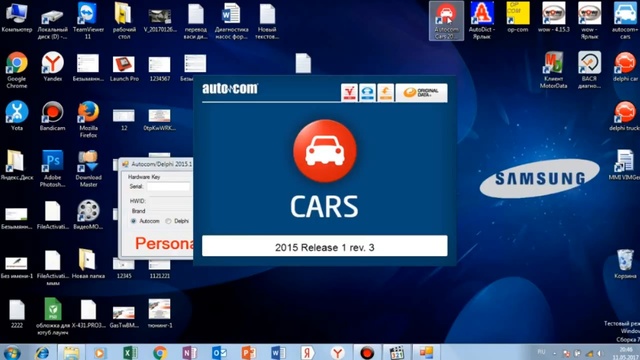Open the Диагностика насос фор Word document
The image size is (640, 360).
tap(231, 20)
